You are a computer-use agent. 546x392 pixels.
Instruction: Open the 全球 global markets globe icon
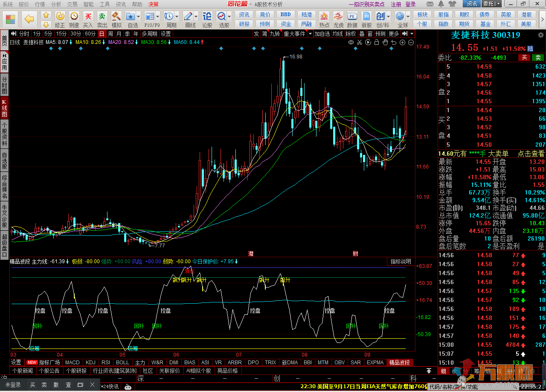tap(400, 16)
